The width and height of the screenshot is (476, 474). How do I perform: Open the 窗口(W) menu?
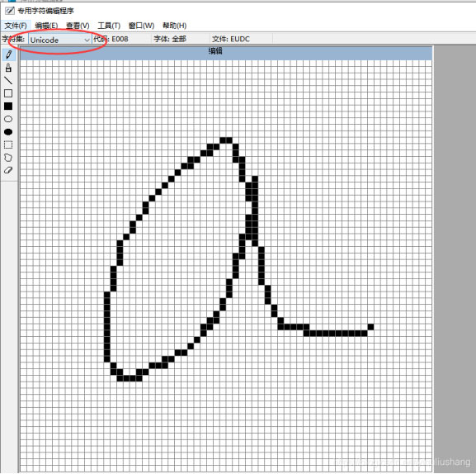click(141, 26)
